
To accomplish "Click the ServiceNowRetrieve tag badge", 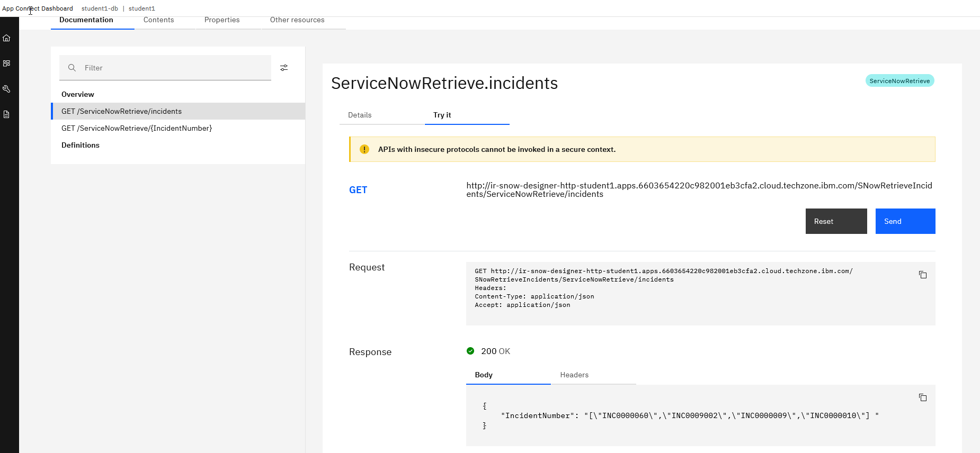I will [899, 81].
